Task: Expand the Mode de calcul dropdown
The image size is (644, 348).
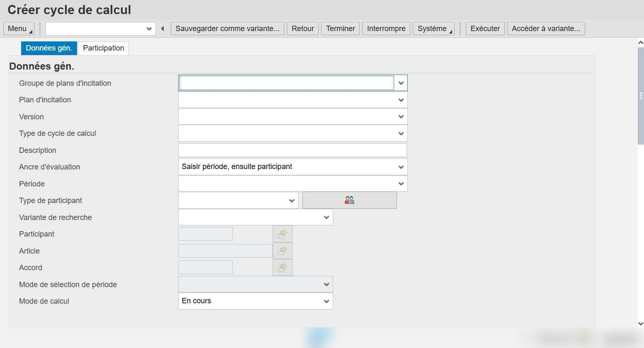Action: tap(326, 301)
